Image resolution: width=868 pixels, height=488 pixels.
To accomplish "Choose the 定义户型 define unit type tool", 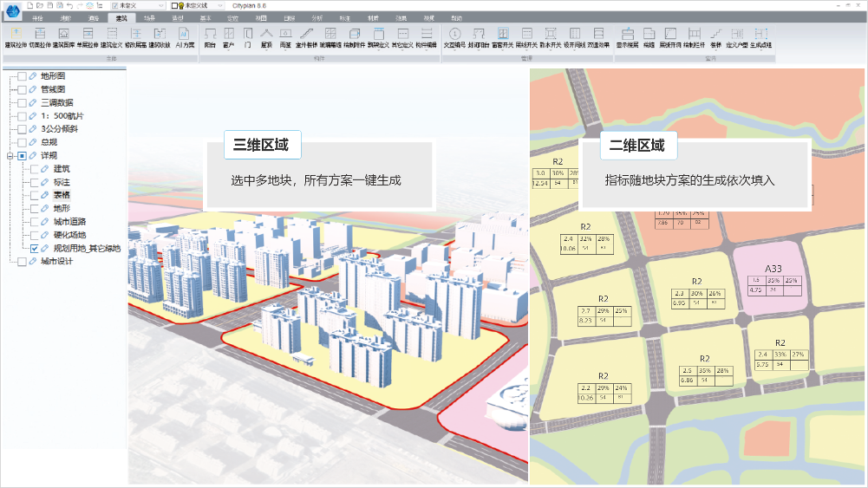I will (737, 37).
